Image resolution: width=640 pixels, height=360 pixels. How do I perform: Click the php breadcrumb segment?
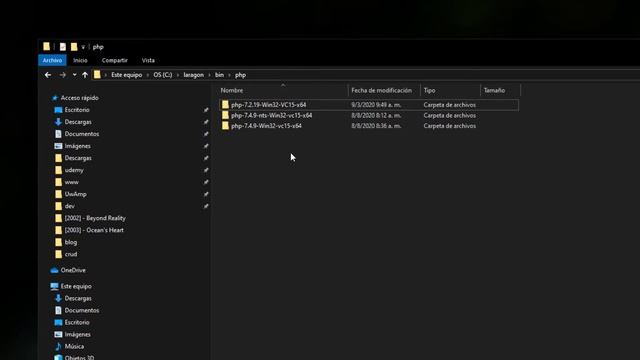[240, 75]
